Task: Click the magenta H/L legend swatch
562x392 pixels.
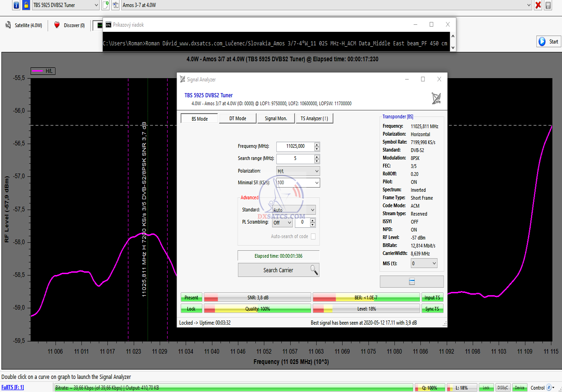Action: click(37, 71)
